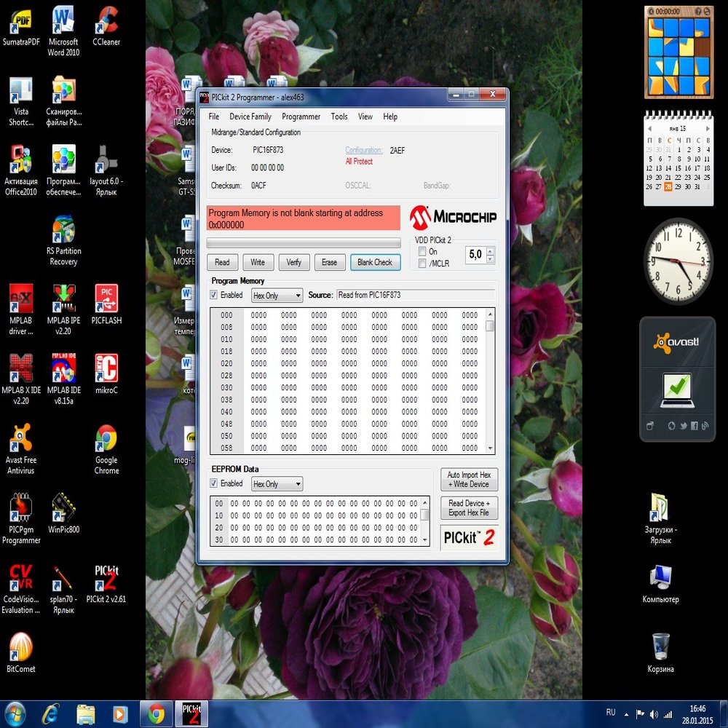Toggle the /MCLR checkbox
728x728 pixels.
[x=422, y=264]
